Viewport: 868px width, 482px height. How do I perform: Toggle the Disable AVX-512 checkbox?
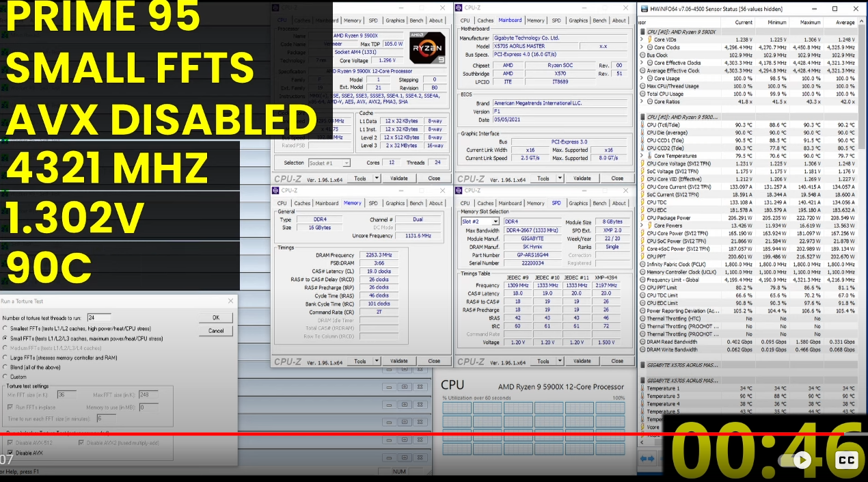click(x=10, y=443)
